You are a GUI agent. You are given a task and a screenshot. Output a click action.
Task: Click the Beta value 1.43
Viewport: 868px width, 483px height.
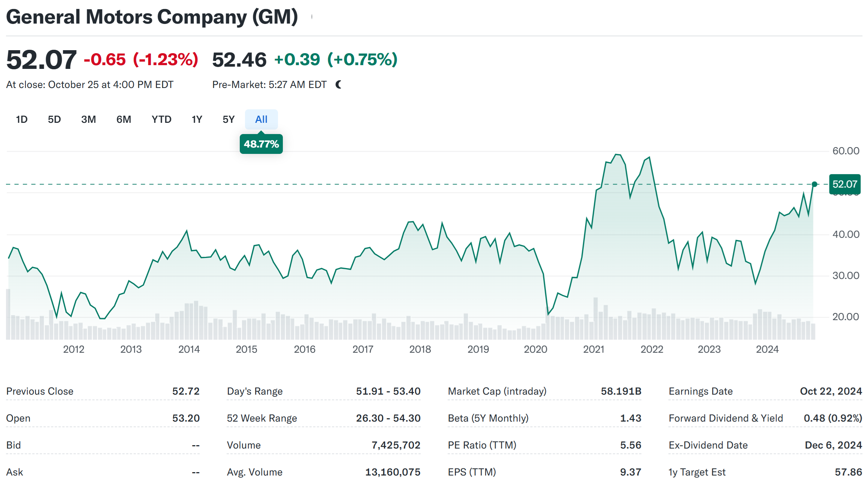click(x=631, y=418)
